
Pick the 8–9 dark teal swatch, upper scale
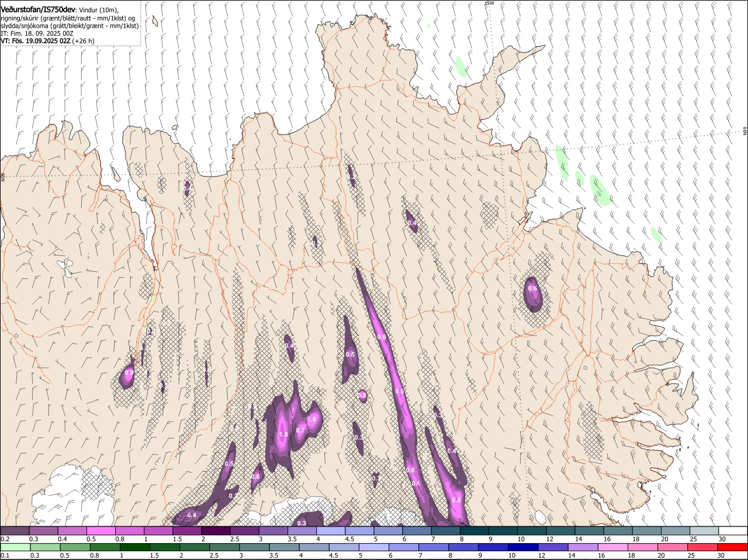[x=475, y=530]
